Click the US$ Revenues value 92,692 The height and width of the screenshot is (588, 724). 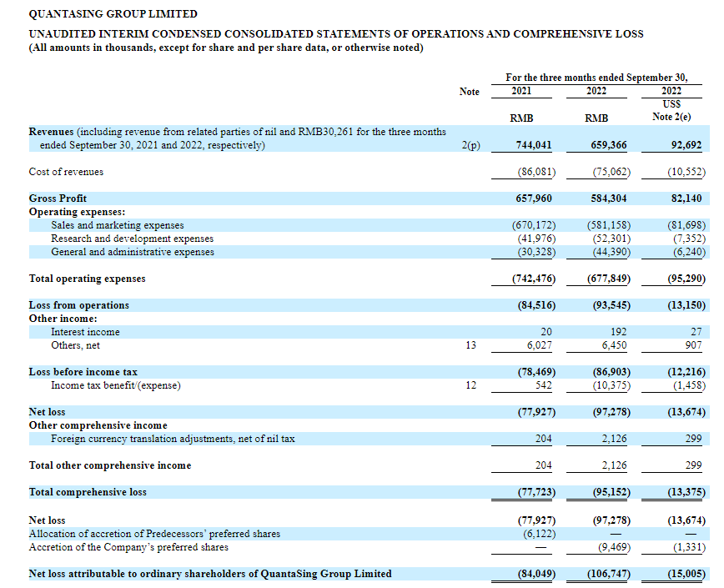tap(686, 145)
